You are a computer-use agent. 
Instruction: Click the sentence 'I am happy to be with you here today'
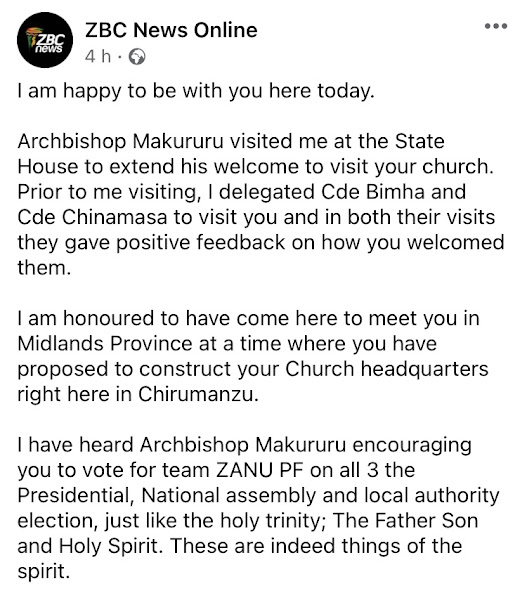tap(196, 91)
